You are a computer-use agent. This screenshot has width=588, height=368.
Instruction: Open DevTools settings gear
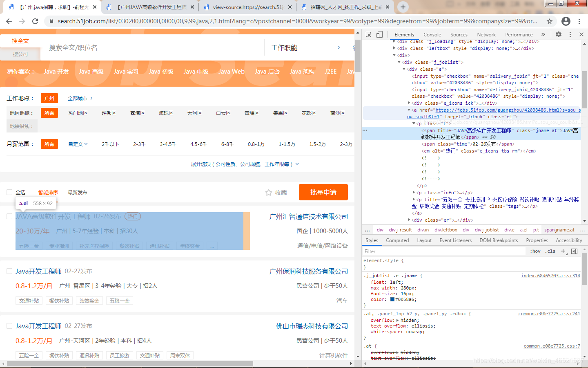coord(559,35)
